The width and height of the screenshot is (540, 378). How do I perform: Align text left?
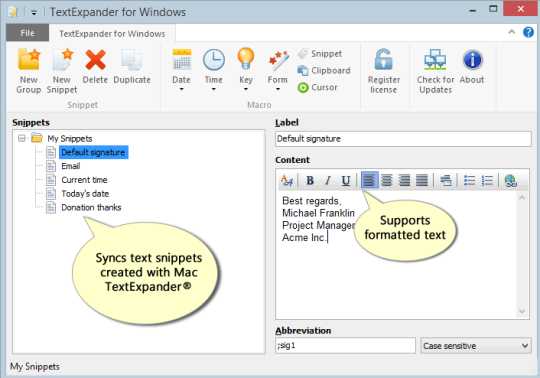(x=370, y=180)
